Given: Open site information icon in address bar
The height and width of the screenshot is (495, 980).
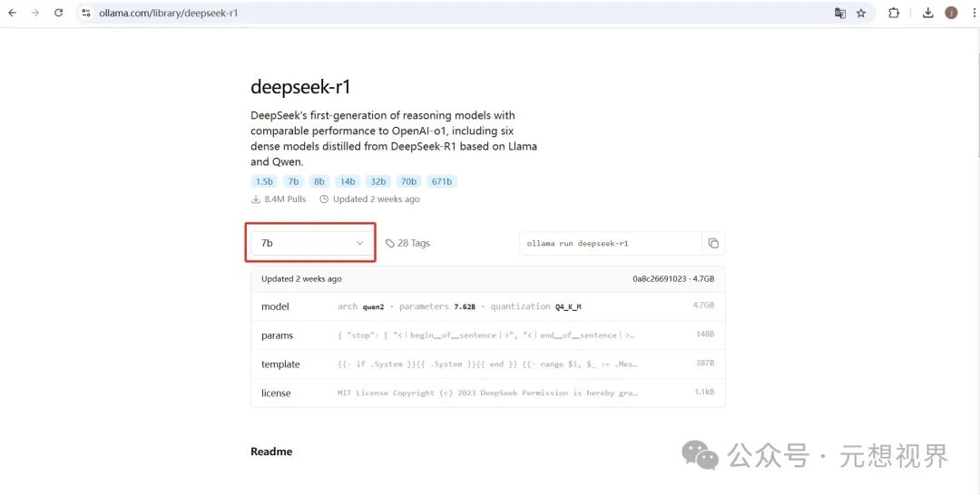Looking at the screenshot, I should click(x=86, y=13).
